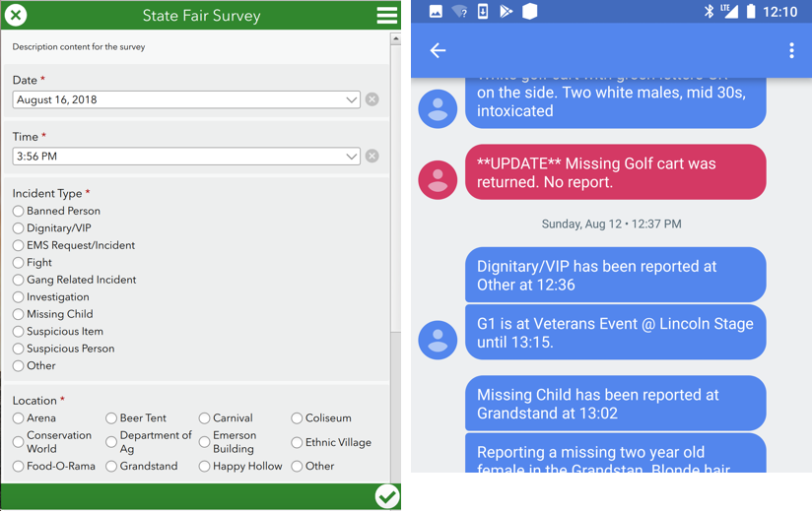Image resolution: width=812 pixels, height=511 pixels.
Task: Choose Food-O-Rama location
Action: [x=18, y=466]
